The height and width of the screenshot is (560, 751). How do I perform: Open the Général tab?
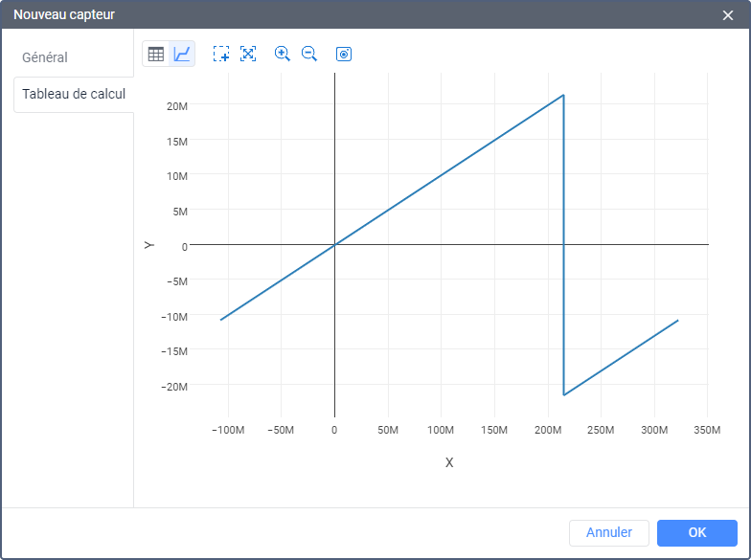coord(45,57)
